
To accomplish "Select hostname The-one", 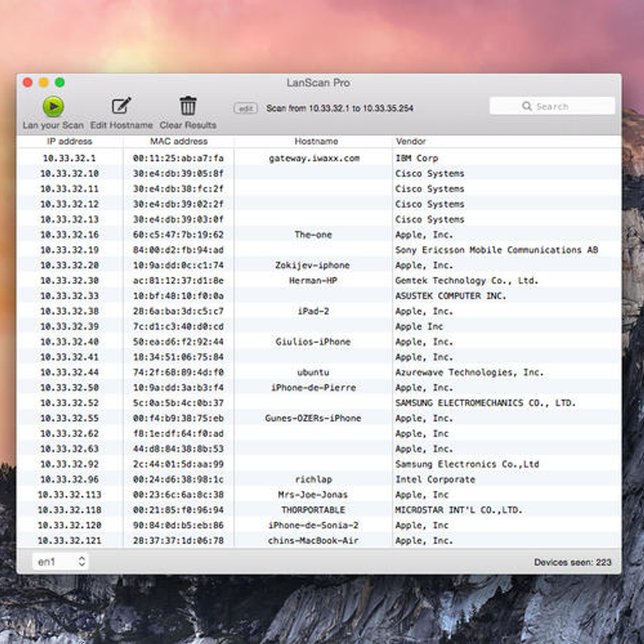I will click(313, 235).
